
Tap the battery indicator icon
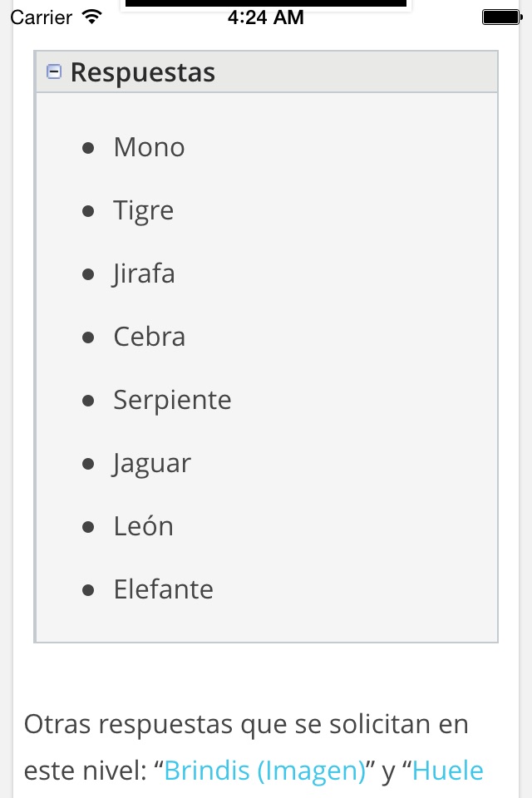tap(500, 17)
